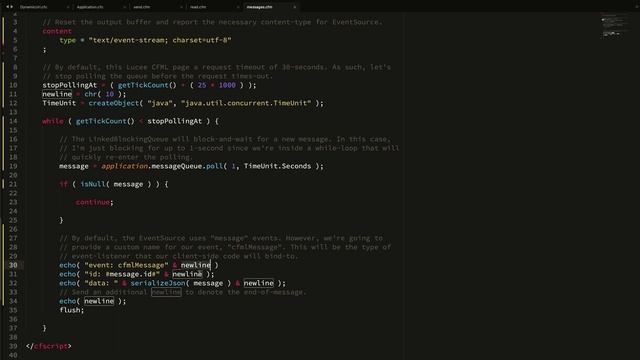Click closing '</cfscript>' tag
This screenshot has width=640, height=360.
click(x=49, y=346)
